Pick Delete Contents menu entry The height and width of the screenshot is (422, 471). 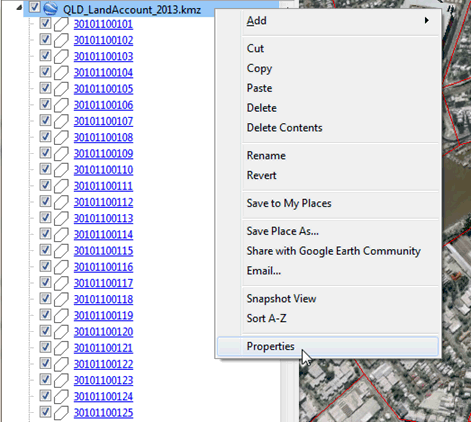click(x=340, y=128)
